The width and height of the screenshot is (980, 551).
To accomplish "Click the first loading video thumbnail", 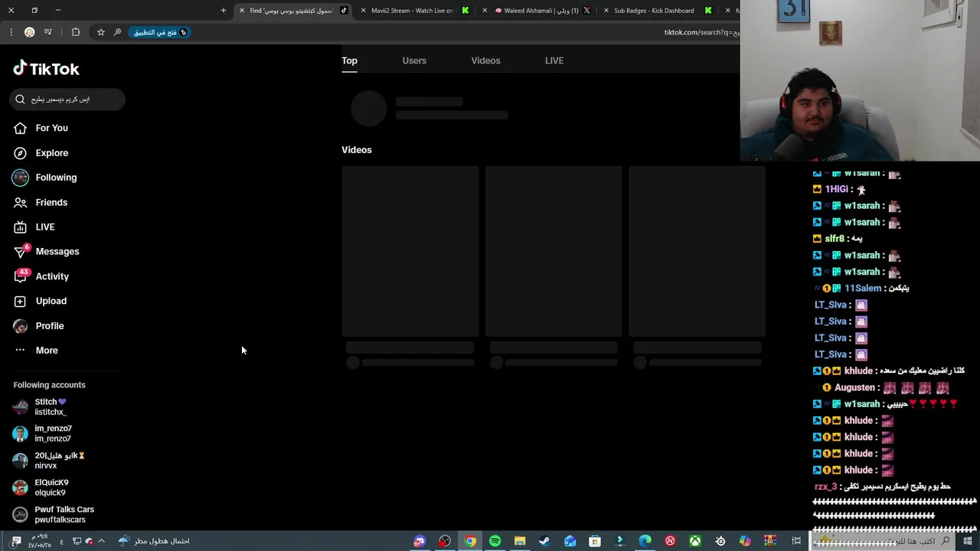I will point(410,251).
